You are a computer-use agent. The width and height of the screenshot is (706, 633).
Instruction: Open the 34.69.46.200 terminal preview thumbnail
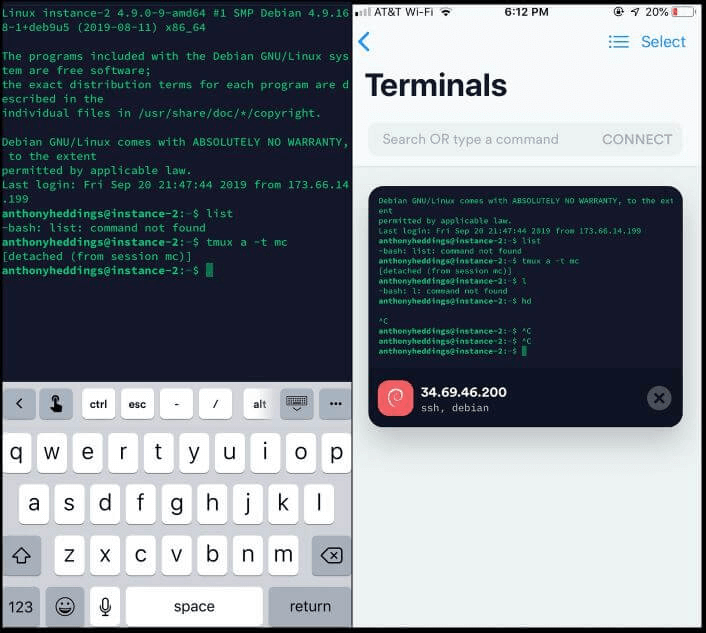tap(525, 276)
